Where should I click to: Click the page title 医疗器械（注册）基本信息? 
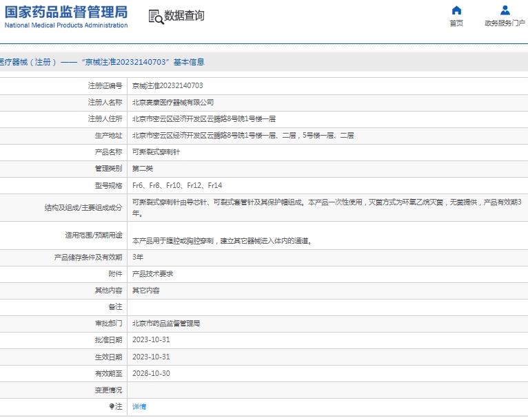[x=102, y=62]
